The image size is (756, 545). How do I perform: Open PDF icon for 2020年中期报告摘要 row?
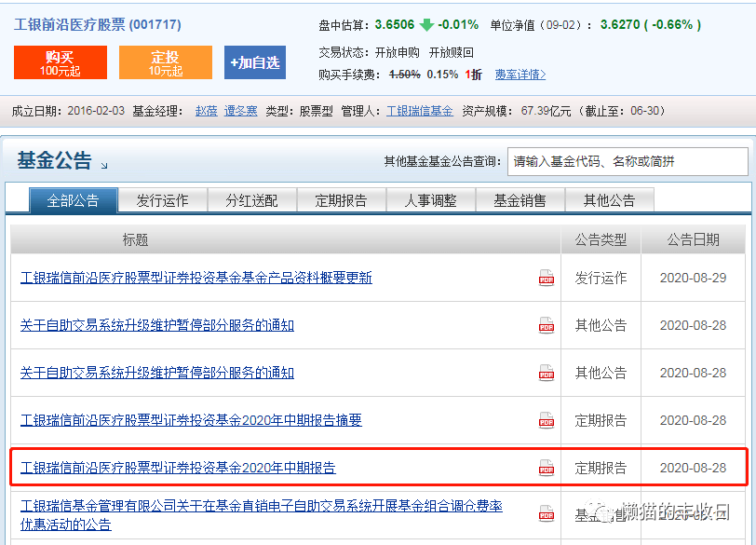pyautogui.click(x=547, y=420)
